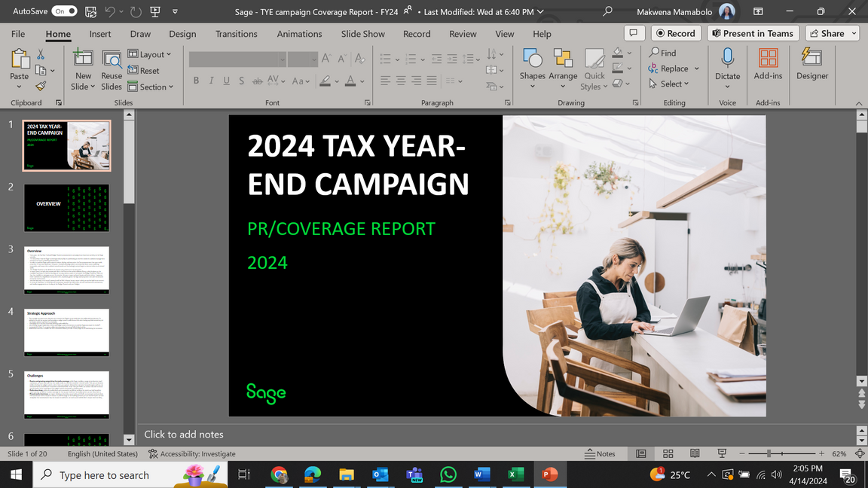Open the Select dropdown
The height and width of the screenshot is (488, 868).
tap(669, 84)
